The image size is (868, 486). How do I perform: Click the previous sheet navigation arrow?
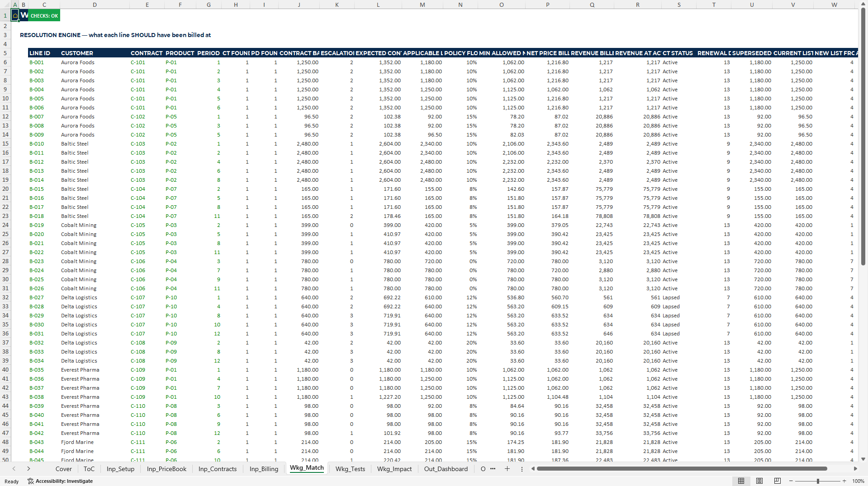14,469
